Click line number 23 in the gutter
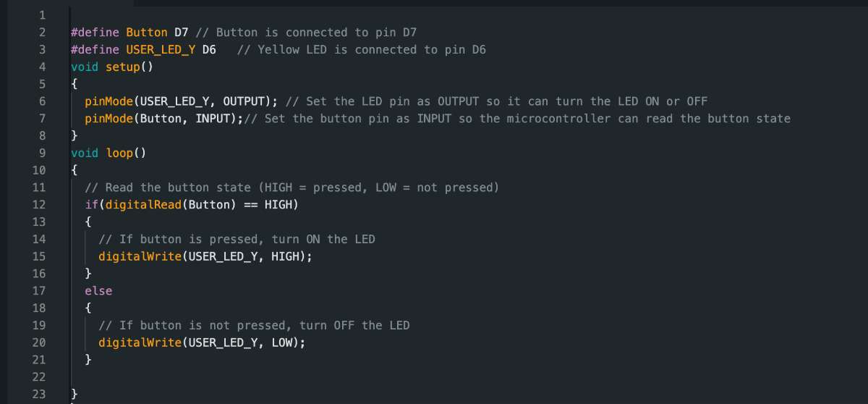This screenshot has width=868, height=404. [38, 394]
